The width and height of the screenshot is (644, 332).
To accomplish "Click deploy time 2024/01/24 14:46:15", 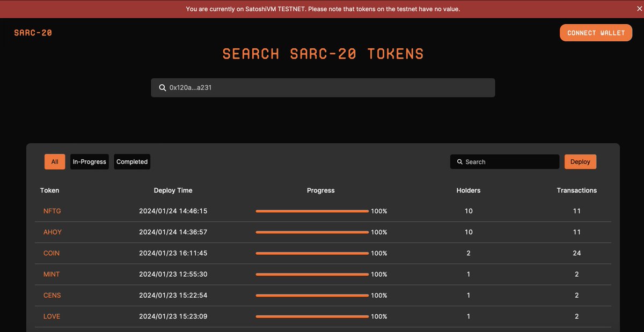I will [173, 211].
